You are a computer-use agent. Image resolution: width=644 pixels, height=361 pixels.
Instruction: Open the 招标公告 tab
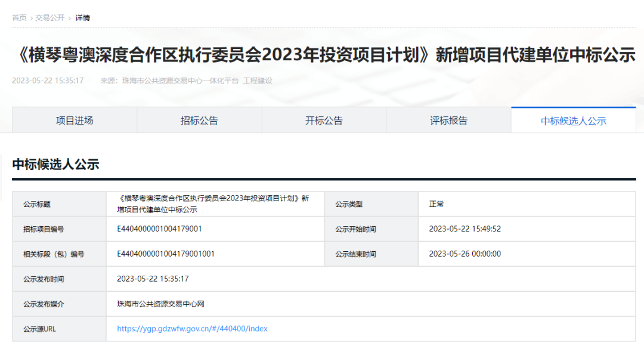click(199, 121)
